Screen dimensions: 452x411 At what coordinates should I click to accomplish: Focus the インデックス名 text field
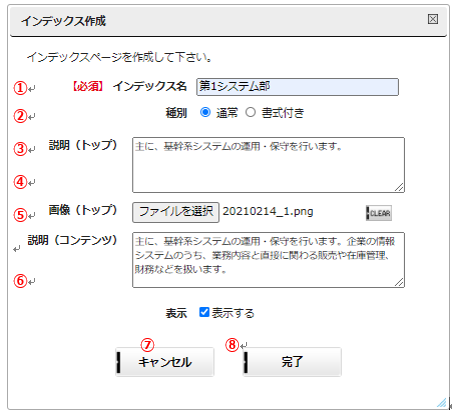(x=297, y=87)
